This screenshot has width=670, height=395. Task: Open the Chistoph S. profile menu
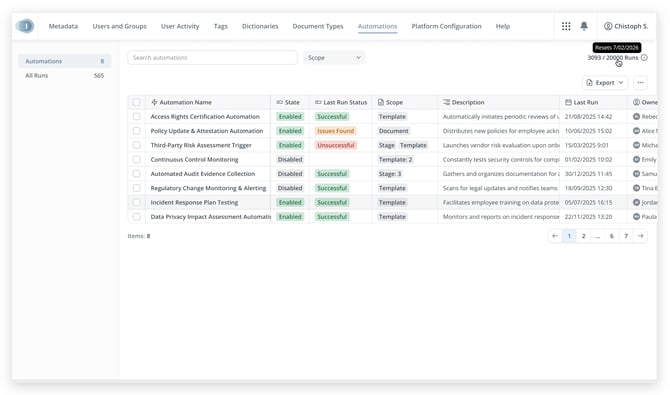[x=626, y=26]
